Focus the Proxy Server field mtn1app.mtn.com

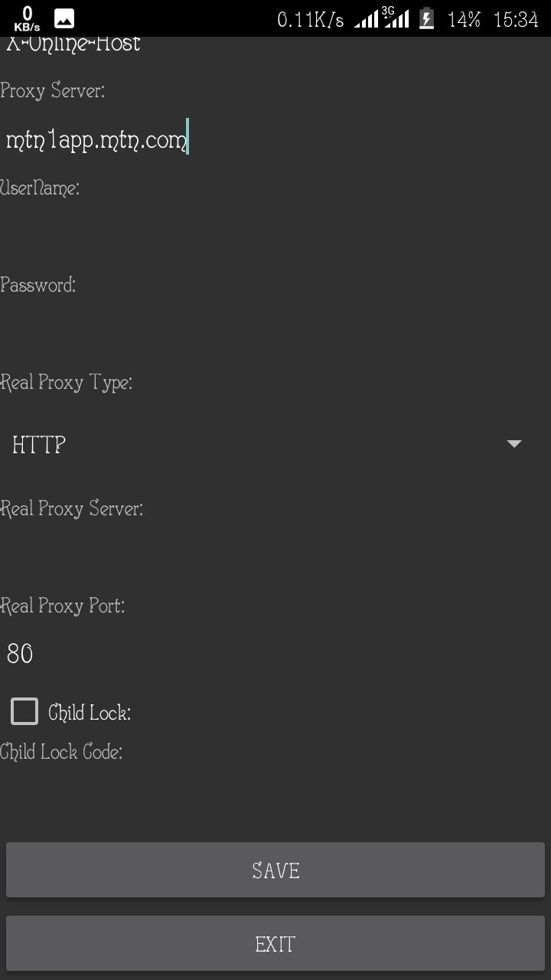(275, 140)
